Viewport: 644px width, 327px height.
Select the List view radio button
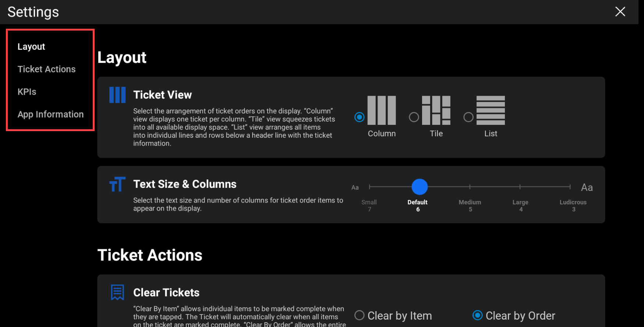point(468,117)
